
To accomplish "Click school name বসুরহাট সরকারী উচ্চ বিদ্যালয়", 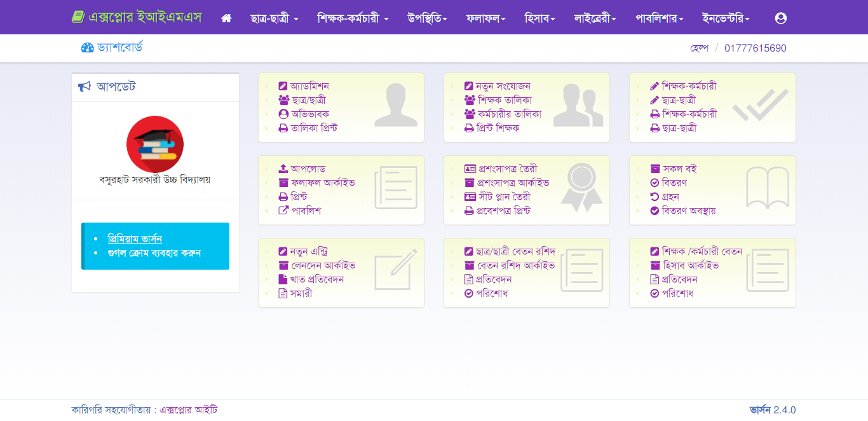I will point(155,180).
